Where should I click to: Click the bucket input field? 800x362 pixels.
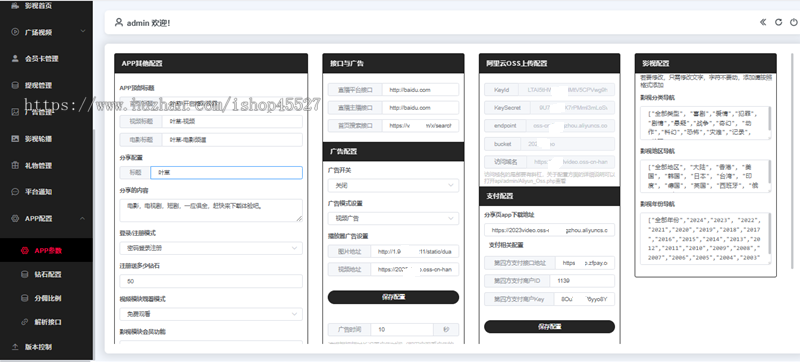pos(566,144)
